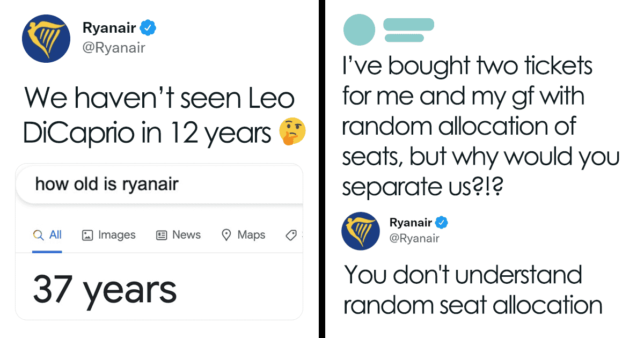Go to the Maps search tab
This screenshot has width=644, height=338.
(x=251, y=235)
